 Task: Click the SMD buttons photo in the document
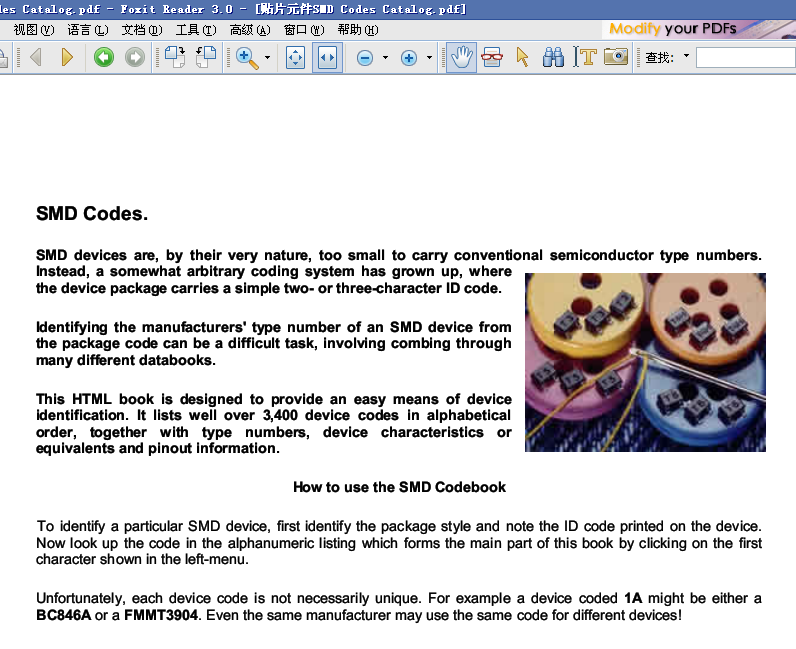coord(645,362)
